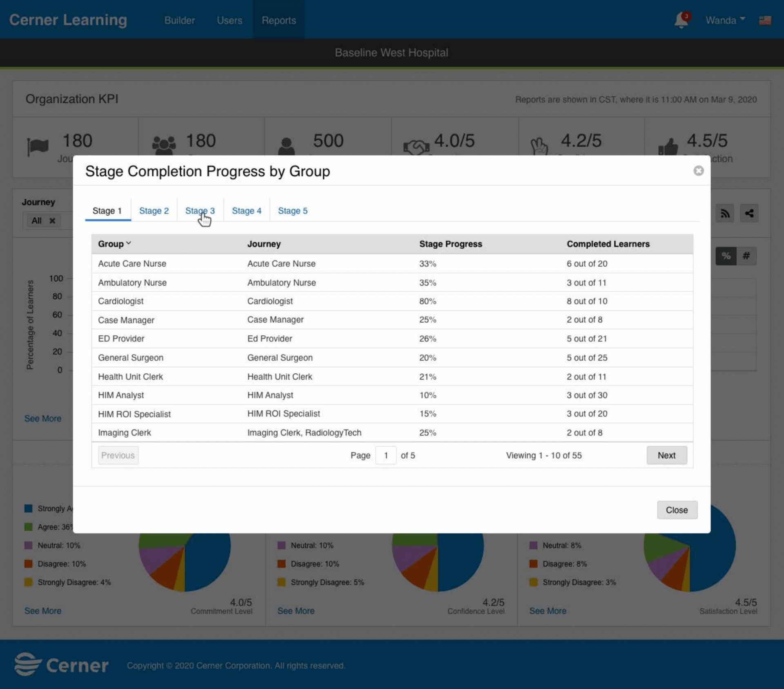
Task: Click the Stage Progress column header
Action: pyautogui.click(x=451, y=244)
